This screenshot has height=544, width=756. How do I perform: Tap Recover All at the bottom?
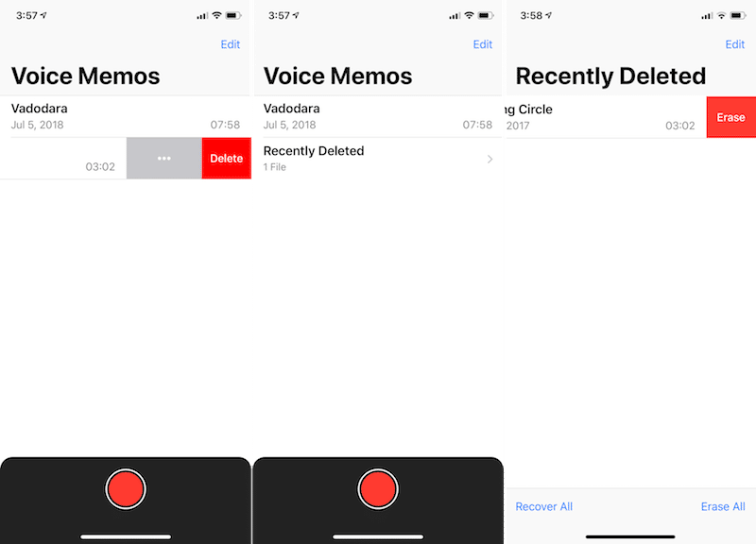pyautogui.click(x=543, y=506)
